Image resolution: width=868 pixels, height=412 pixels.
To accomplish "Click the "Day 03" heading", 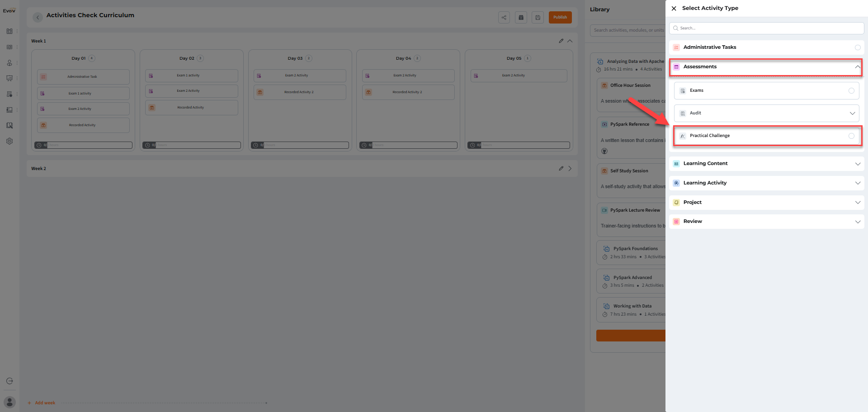I will click(x=295, y=58).
